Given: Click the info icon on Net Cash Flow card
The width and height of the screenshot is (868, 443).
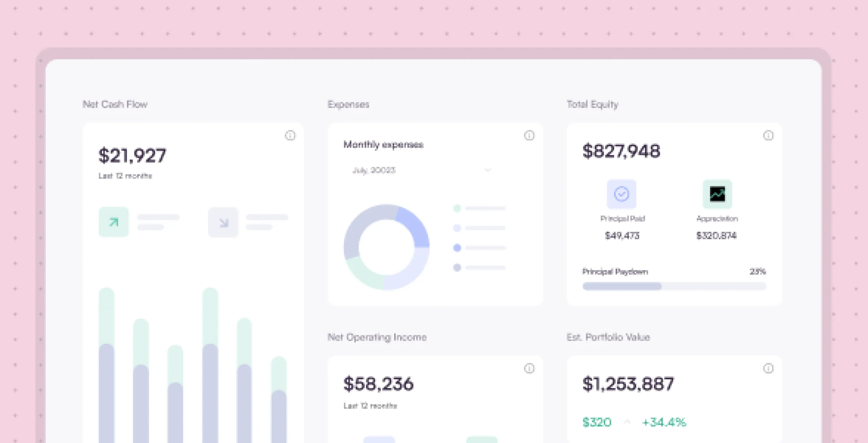Looking at the screenshot, I should click(x=290, y=136).
